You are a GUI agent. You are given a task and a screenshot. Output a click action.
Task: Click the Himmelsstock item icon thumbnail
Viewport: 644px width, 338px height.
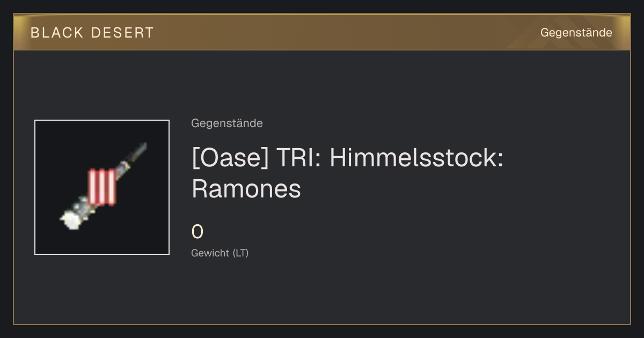point(102,187)
